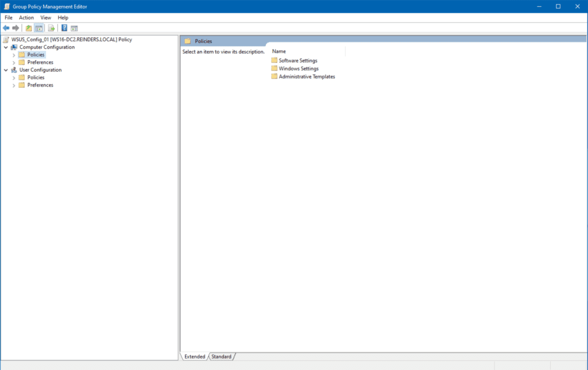Expand Policies under User Configuration

[14, 78]
